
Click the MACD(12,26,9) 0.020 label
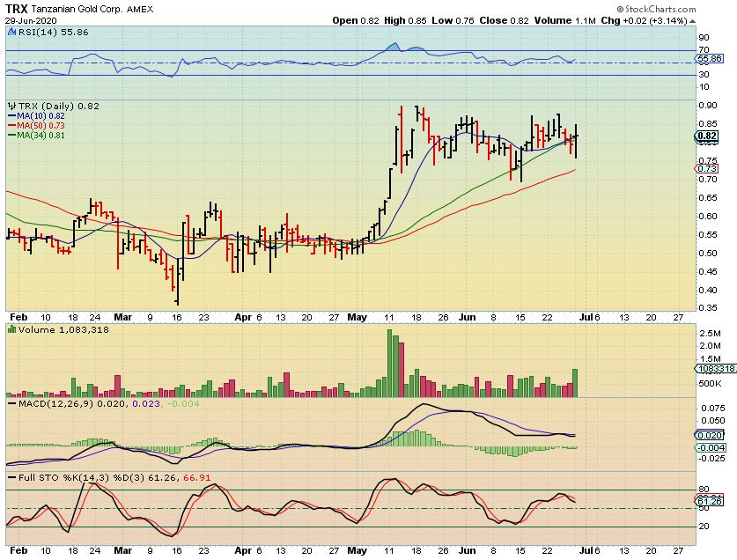pos(72,404)
